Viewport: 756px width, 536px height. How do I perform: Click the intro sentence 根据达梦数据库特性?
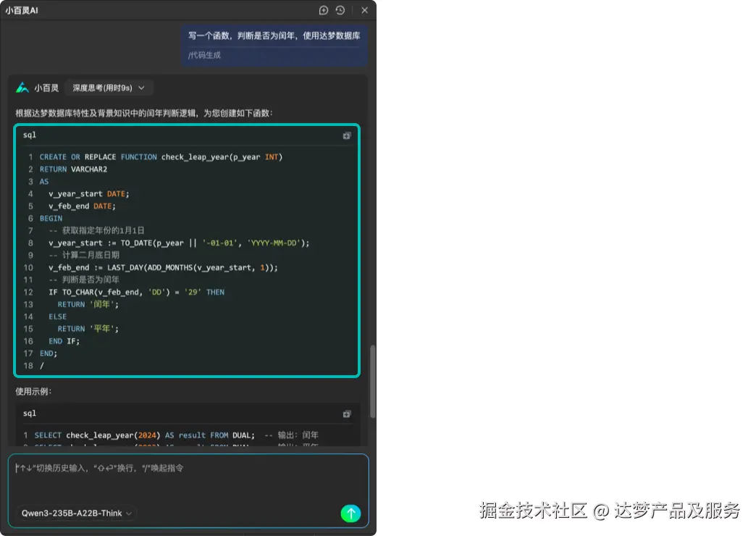(143, 114)
